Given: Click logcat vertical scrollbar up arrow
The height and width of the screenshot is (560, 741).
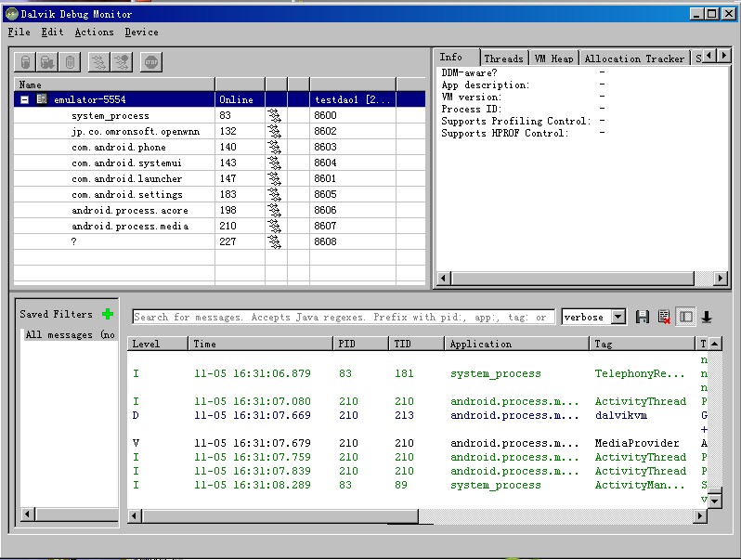Looking at the screenshot, I should [x=715, y=344].
